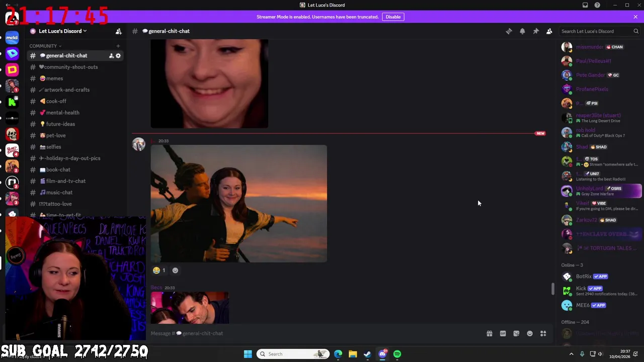Open Kick app member entry
644x362 pixels.
tap(601, 291)
